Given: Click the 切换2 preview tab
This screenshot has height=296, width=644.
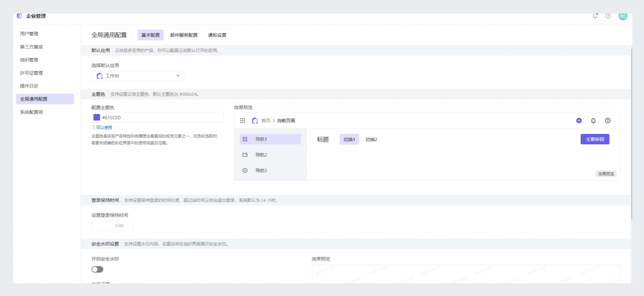Looking at the screenshot, I should [371, 139].
